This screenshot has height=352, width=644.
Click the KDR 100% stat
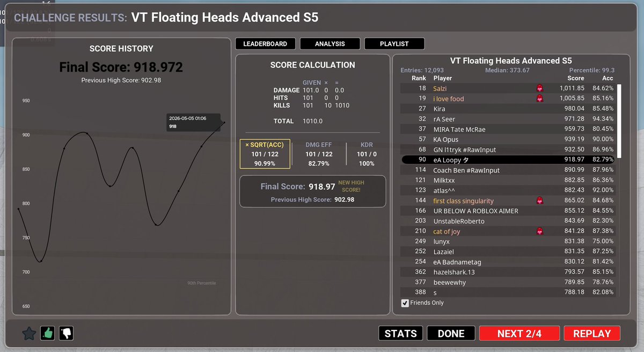point(367,154)
